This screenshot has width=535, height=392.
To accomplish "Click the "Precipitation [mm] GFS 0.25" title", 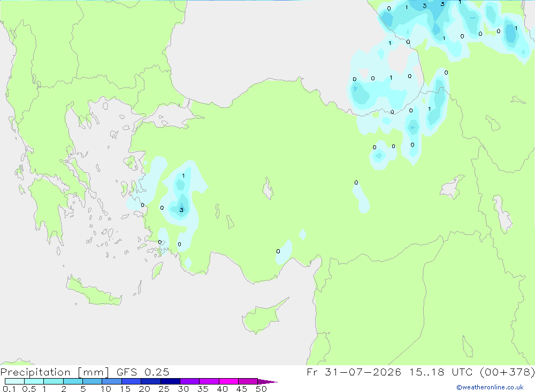I will coord(85,372).
